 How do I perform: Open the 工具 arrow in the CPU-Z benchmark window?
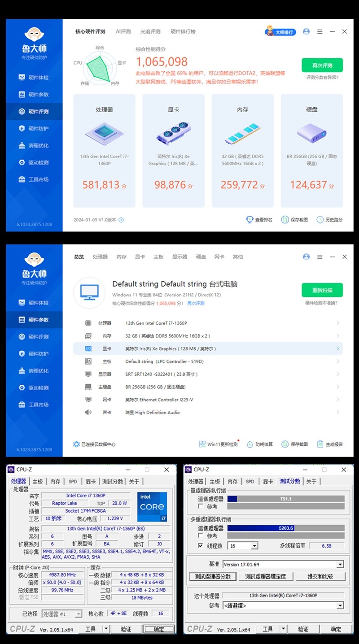tap(284, 629)
